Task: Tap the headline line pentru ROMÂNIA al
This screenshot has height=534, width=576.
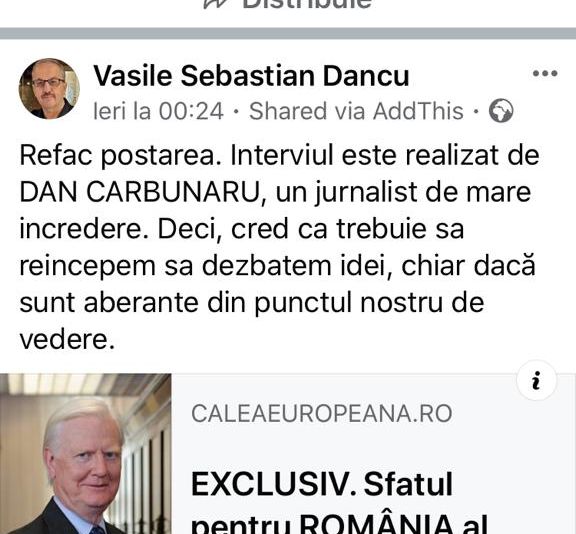Action: (x=340, y=524)
